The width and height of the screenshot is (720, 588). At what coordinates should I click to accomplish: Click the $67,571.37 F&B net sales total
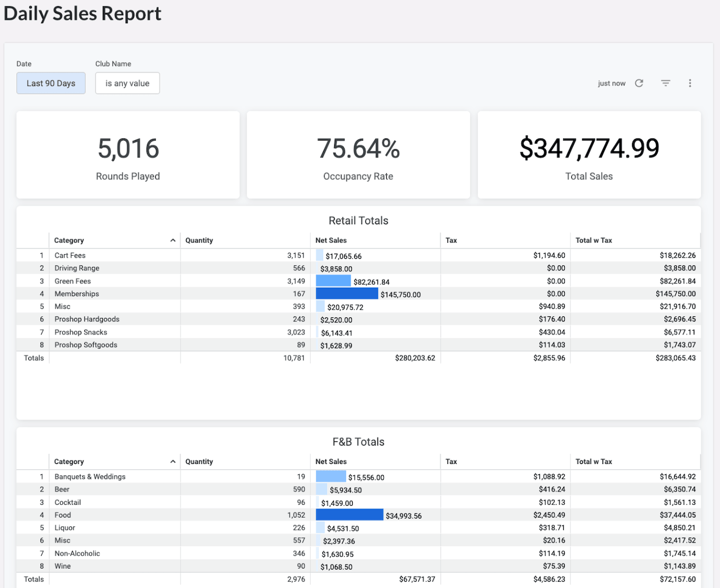417,579
